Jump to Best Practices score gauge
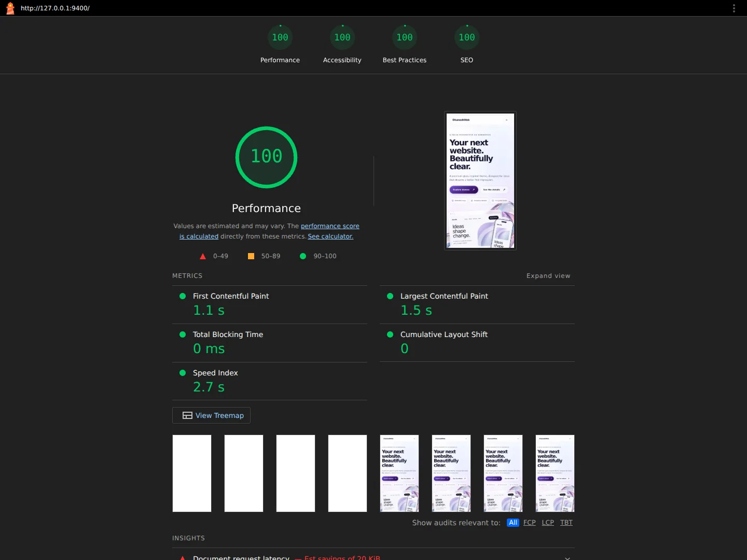Viewport: 747px width, 560px height. click(405, 45)
